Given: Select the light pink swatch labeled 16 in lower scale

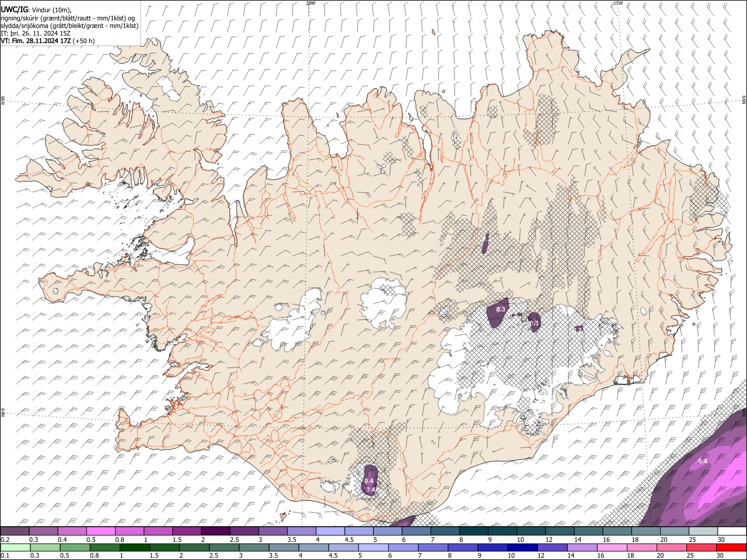Looking at the screenshot, I should click(611, 547).
